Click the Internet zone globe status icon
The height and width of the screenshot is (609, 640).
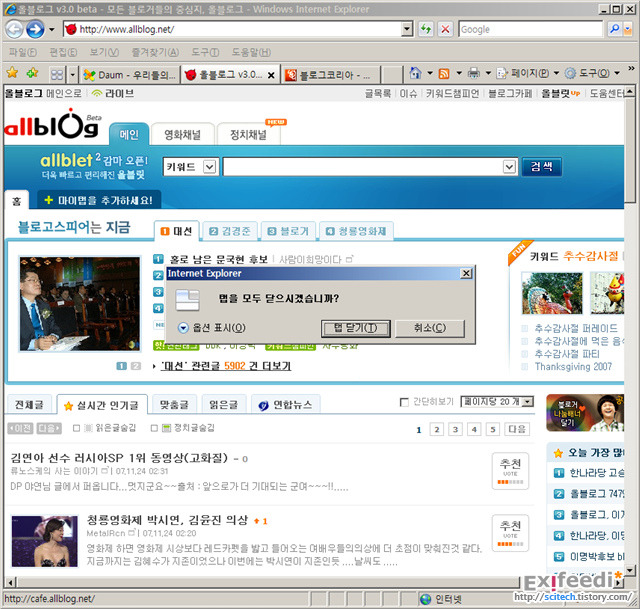point(425,599)
